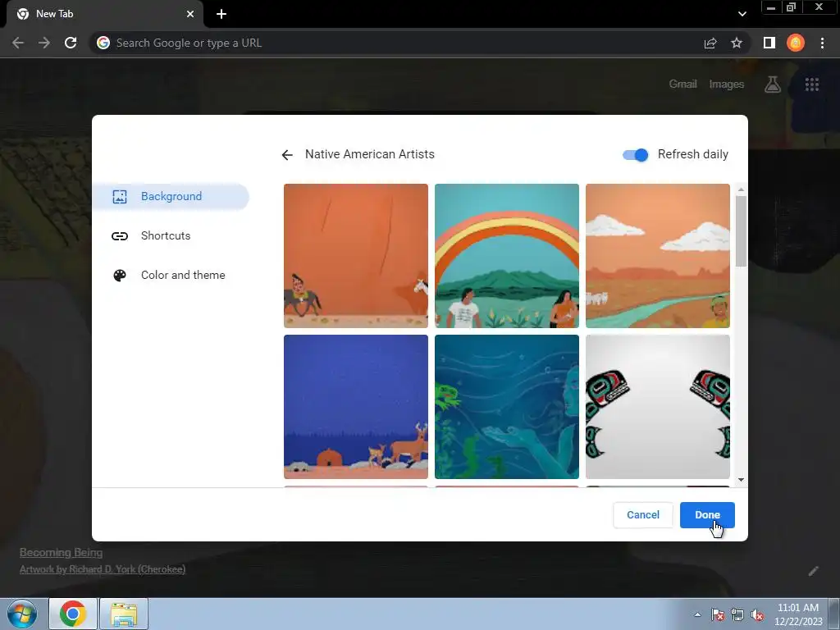Open the Google apps grid

[x=811, y=84]
